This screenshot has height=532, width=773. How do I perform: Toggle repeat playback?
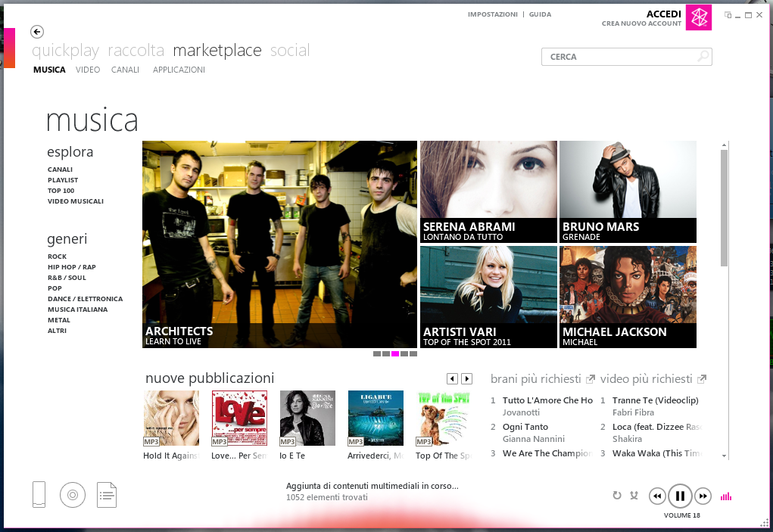click(617, 496)
